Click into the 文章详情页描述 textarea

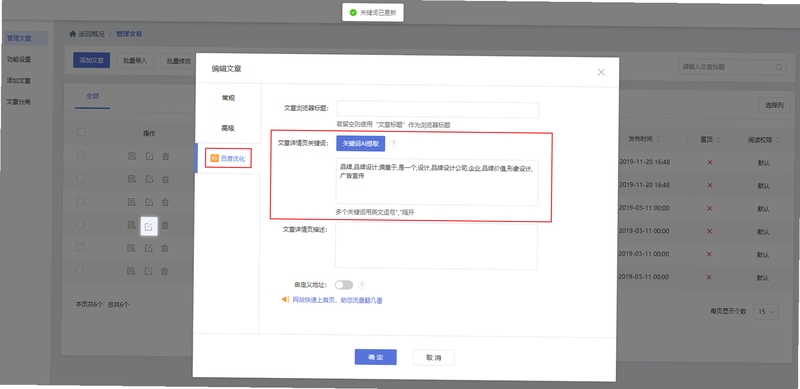pos(436,247)
